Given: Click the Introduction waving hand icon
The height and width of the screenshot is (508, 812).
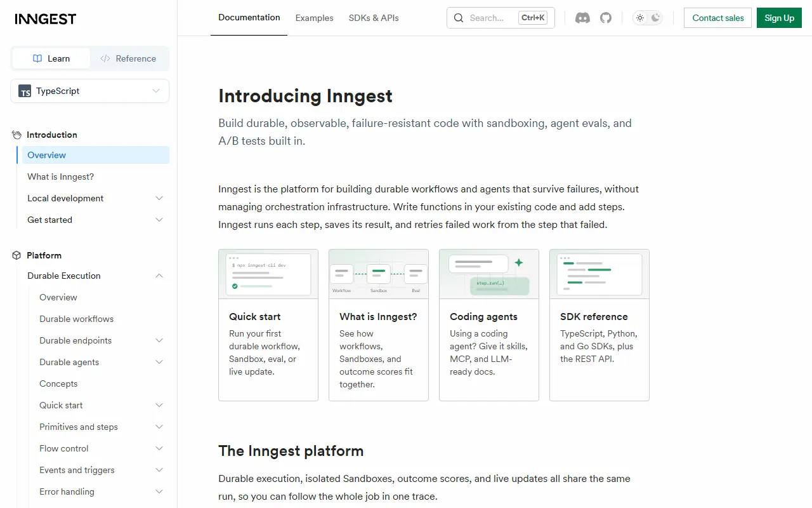Looking at the screenshot, I should 17,135.
